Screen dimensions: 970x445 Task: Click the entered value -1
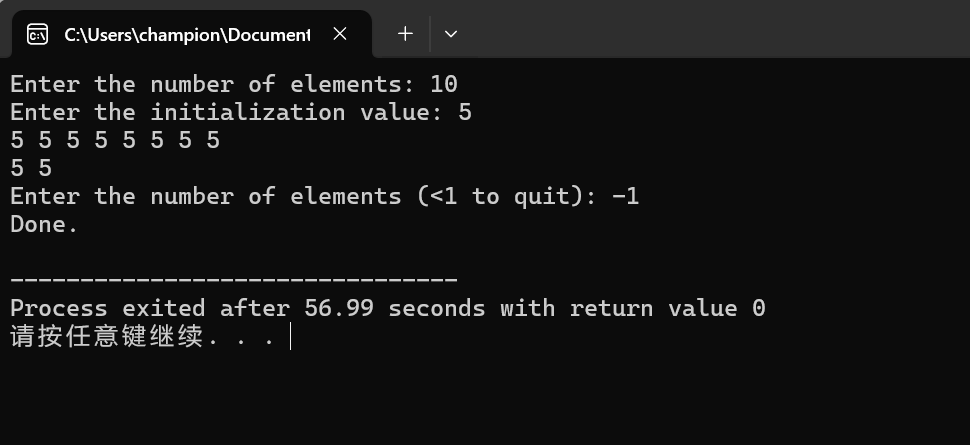[x=625, y=197]
